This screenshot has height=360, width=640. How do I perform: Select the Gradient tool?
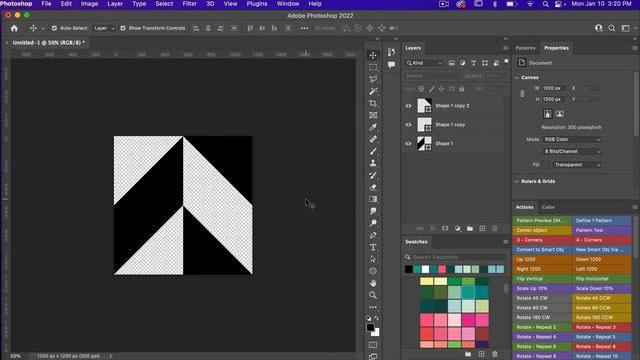point(373,199)
